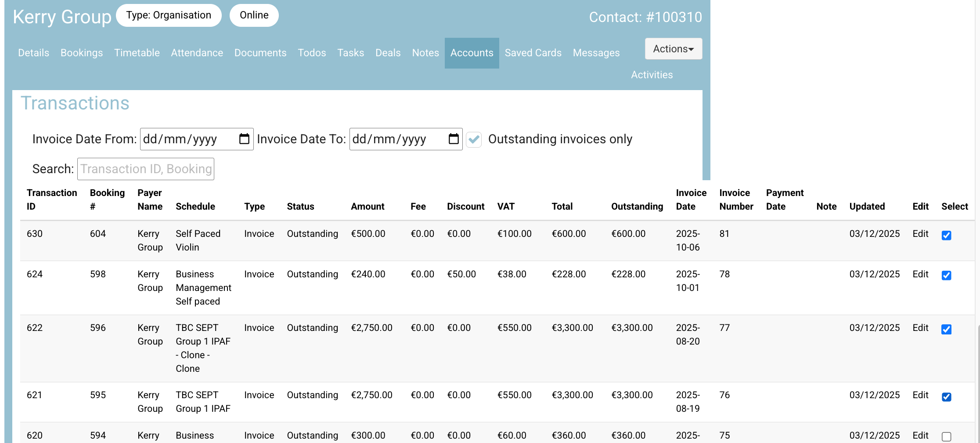
Task: Uncheck Select box for transaction 630
Action: [946, 235]
